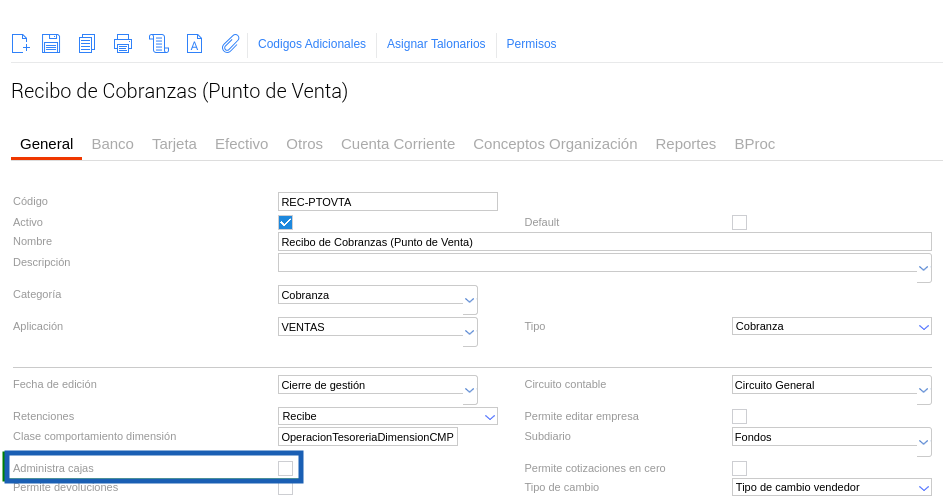
Task: Click the scroll log icon
Action: click(159, 43)
